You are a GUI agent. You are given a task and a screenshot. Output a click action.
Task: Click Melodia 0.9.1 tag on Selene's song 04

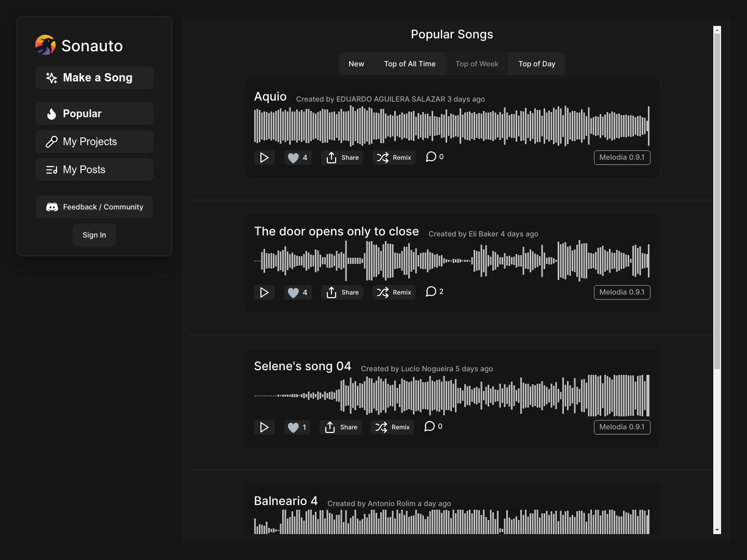click(622, 427)
